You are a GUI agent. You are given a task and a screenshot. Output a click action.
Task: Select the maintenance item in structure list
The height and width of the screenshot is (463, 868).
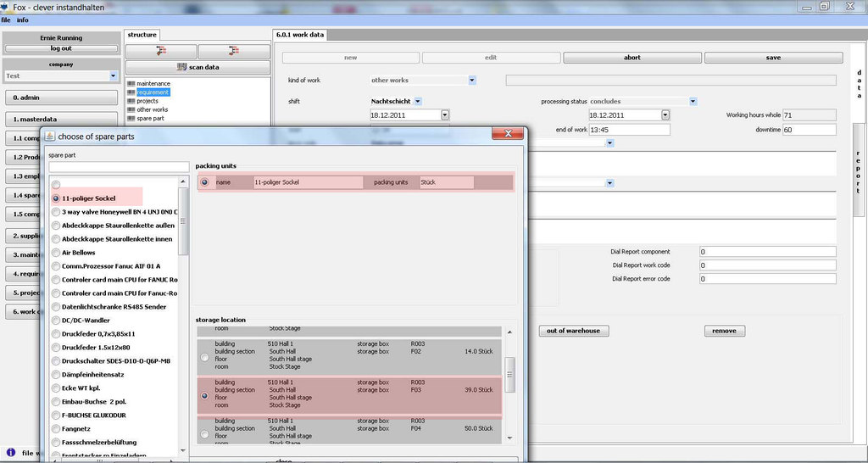pos(153,84)
